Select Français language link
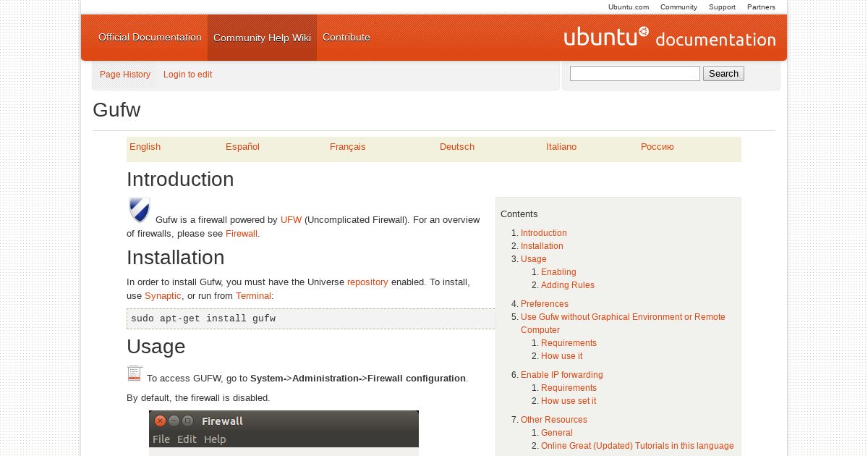The image size is (868, 456). pos(348,147)
